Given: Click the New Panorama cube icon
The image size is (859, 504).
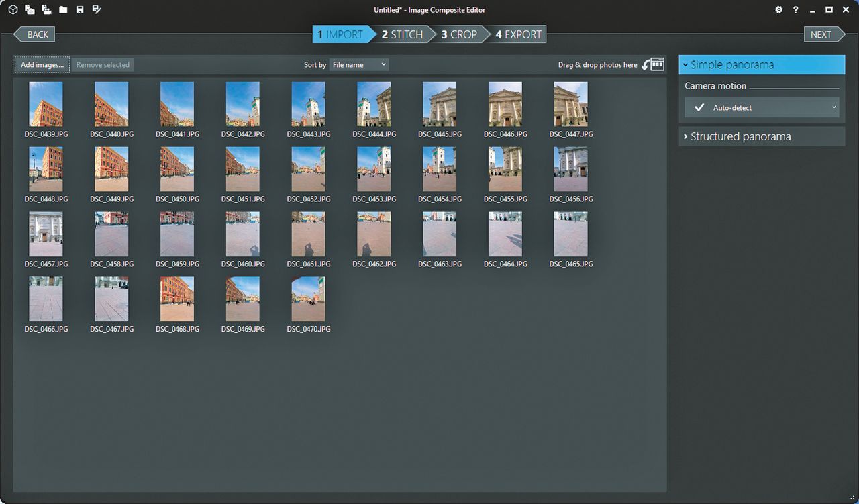Looking at the screenshot, I should click(x=13, y=9).
